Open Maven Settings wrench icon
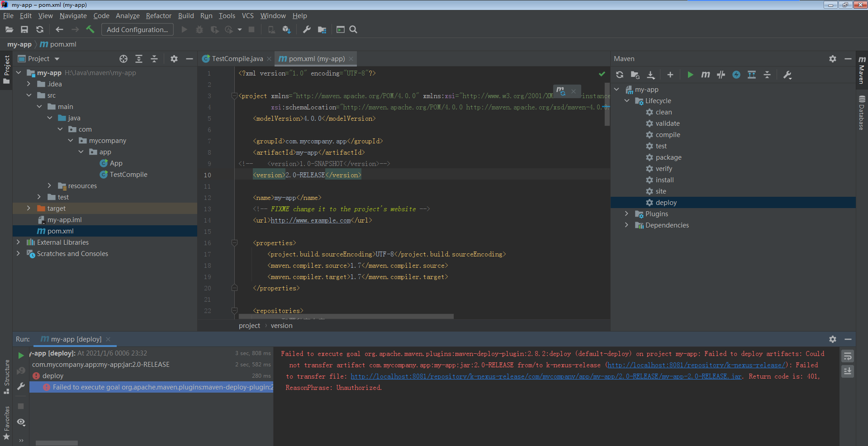This screenshot has height=446, width=868. pyautogui.click(x=787, y=75)
